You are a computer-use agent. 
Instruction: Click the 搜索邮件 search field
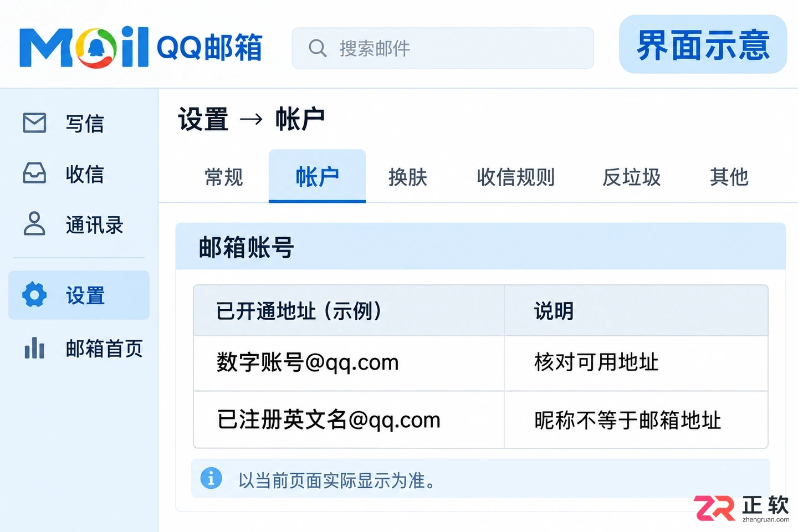tap(443, 48)
